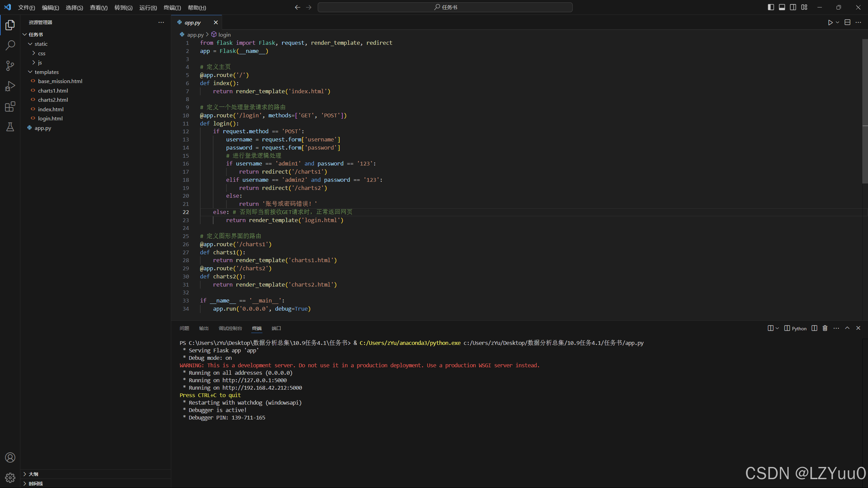Click the Run Python File play button
The image size is (868, 488).
coord(830,22)
